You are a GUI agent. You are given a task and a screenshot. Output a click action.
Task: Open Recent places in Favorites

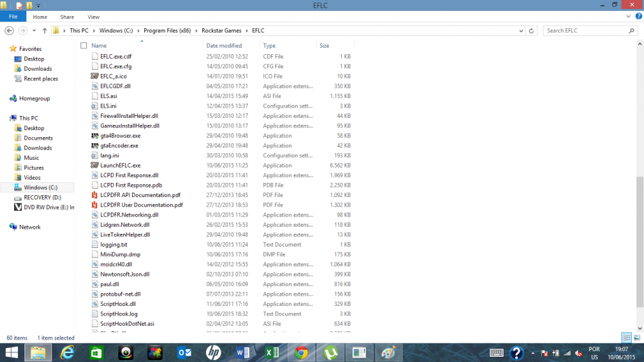pos(41,79)
